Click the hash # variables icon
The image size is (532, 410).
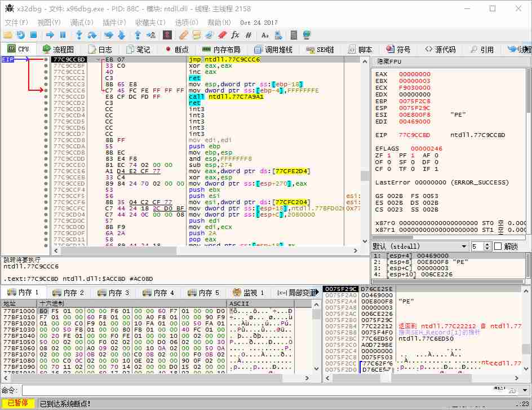[249, 35]
